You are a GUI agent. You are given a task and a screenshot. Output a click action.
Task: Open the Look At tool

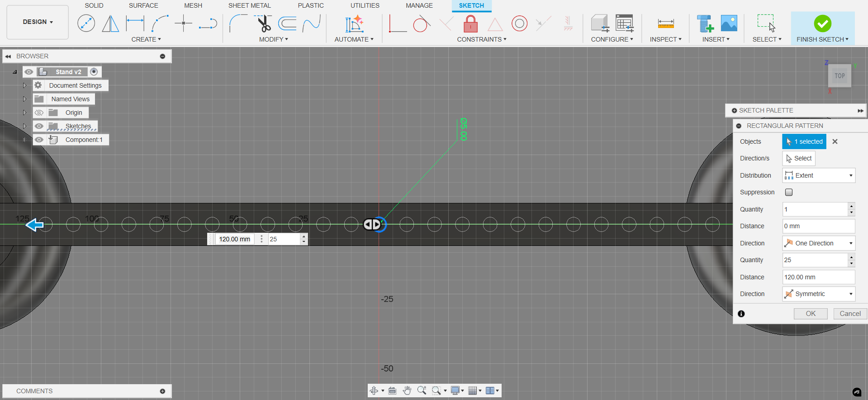[392, 391]
